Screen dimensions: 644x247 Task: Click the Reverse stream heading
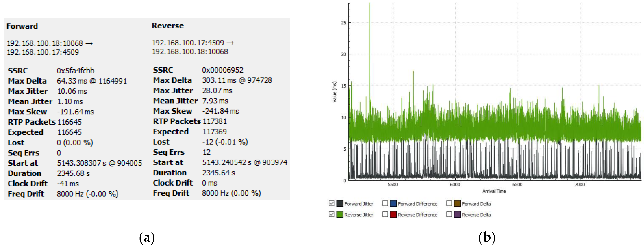(x=168, y=26)
